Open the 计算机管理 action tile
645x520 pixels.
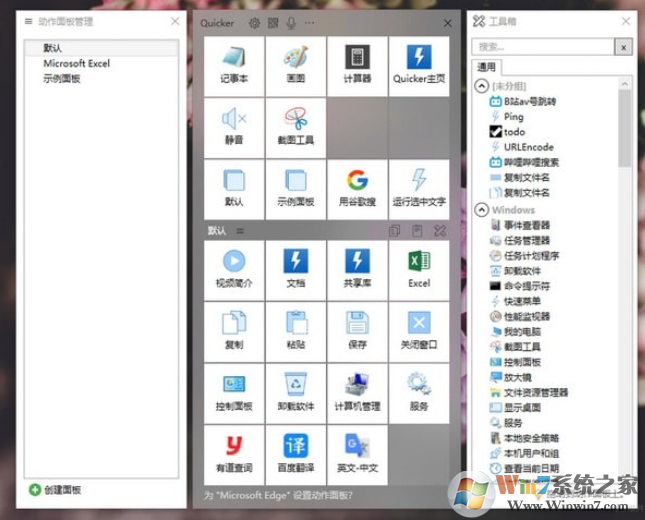(357, 394)
